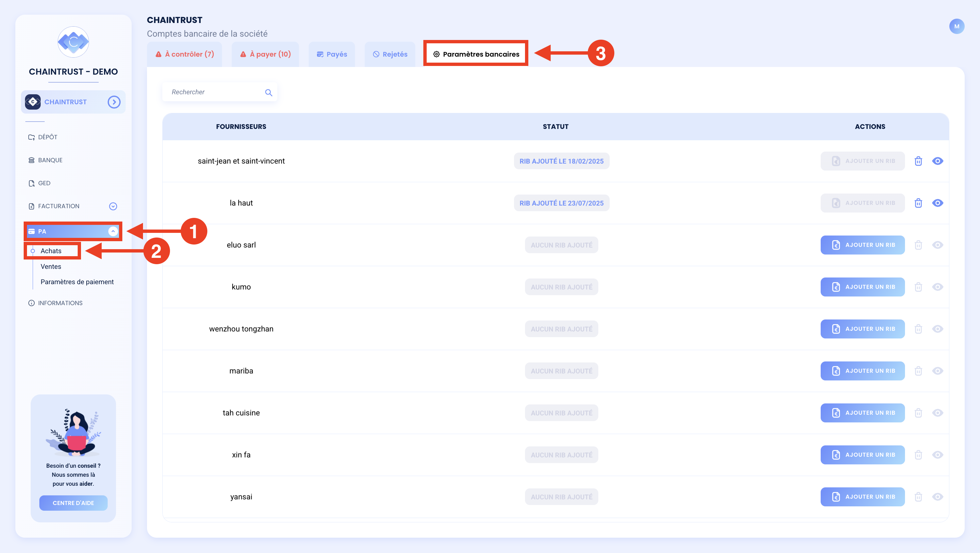Click disabled Ajouter un RIB for saint-jean
This screenshot has width=980, height=553.
(862, 161)
